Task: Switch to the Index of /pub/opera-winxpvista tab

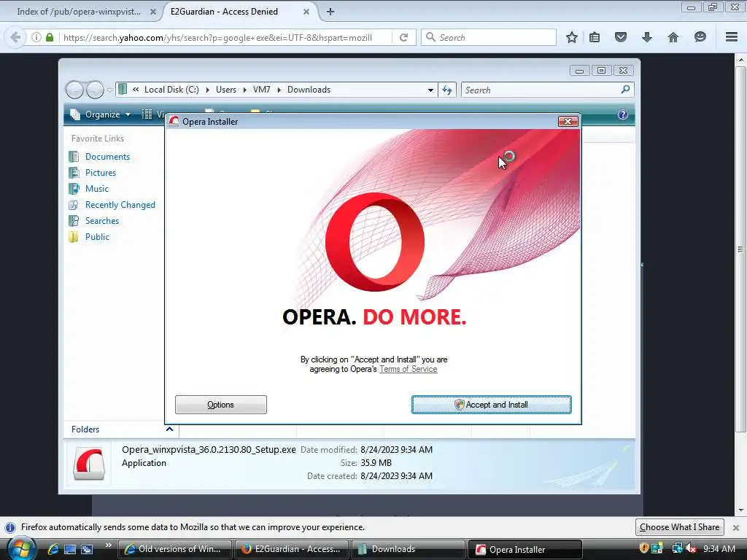Action: click(x=79, y=12)
